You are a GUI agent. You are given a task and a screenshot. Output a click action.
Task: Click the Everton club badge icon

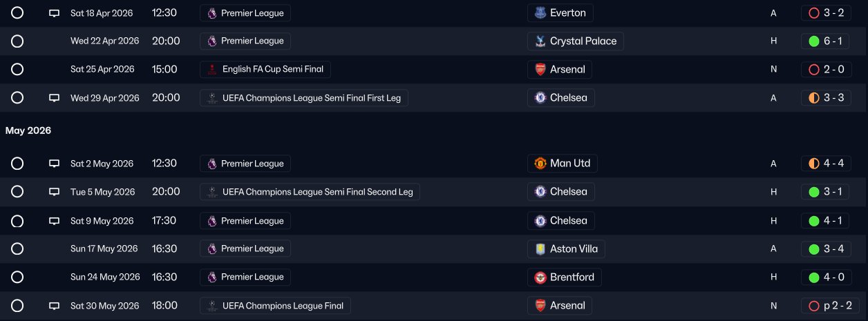[x=540, y=13]
